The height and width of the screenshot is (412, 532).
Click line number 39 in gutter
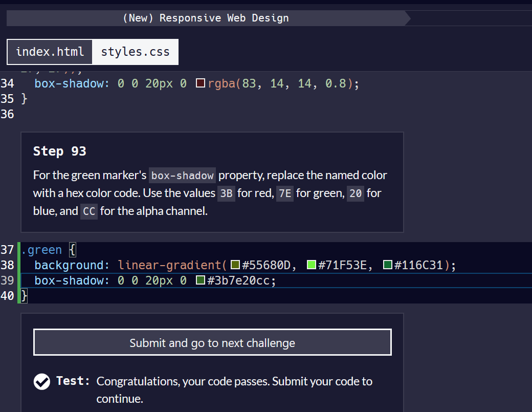click(x=7, y=280)
